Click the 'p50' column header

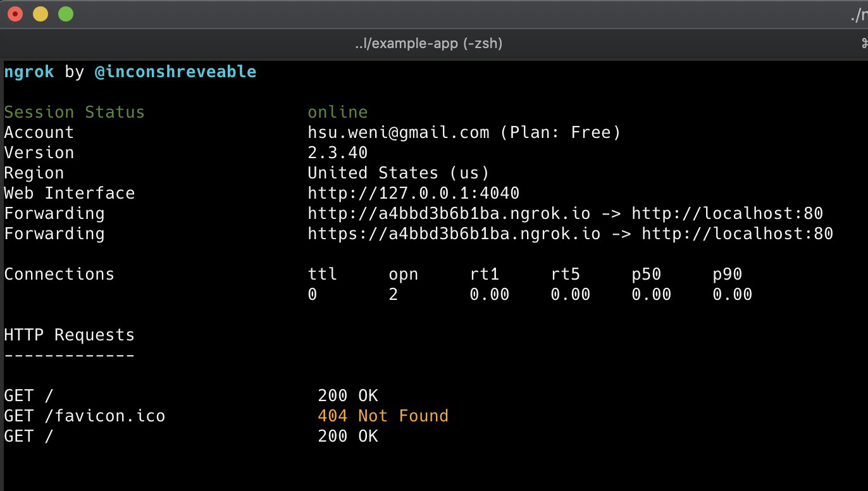click(647, 274)
